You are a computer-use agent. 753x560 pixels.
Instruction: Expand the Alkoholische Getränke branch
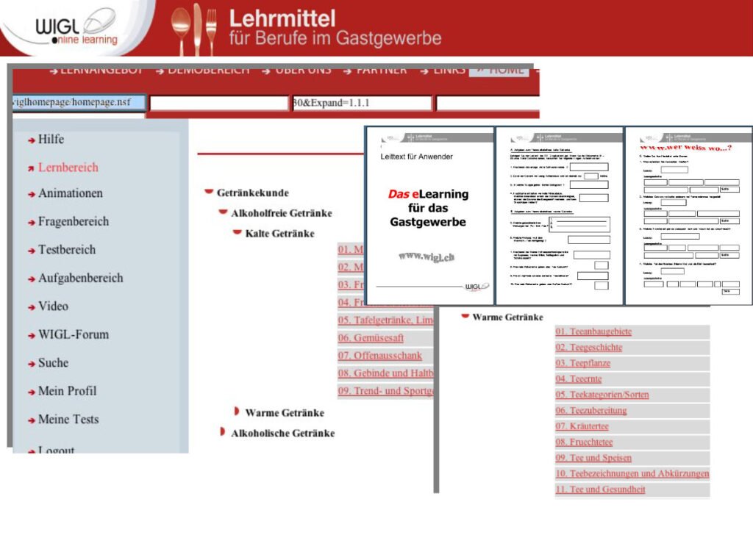click(x=222, y=431)
